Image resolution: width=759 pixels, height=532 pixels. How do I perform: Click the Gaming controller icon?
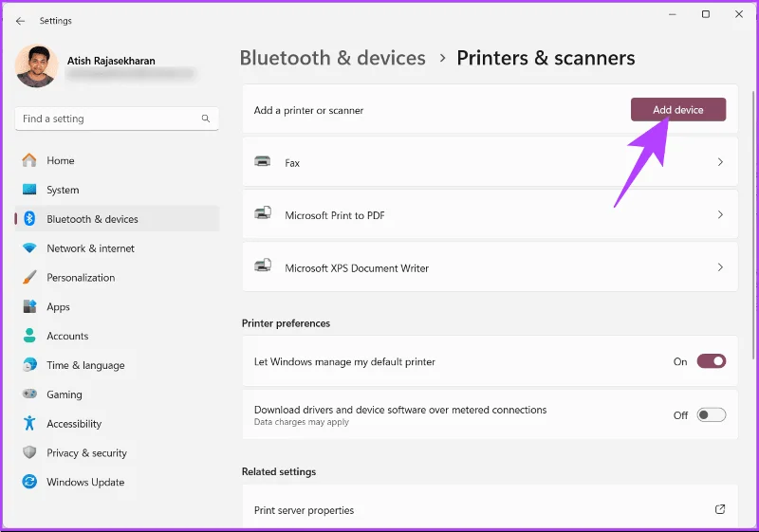[x=29, y=394]
